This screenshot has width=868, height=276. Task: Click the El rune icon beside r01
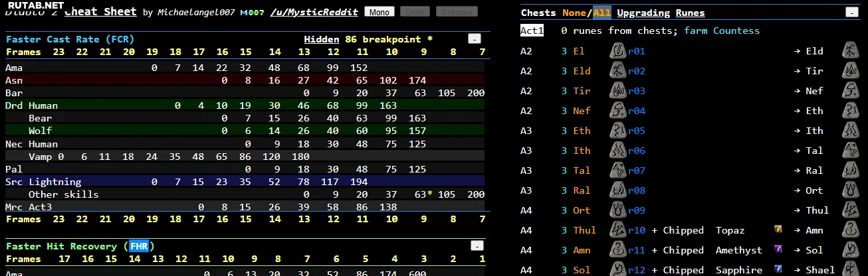point(617,51)
